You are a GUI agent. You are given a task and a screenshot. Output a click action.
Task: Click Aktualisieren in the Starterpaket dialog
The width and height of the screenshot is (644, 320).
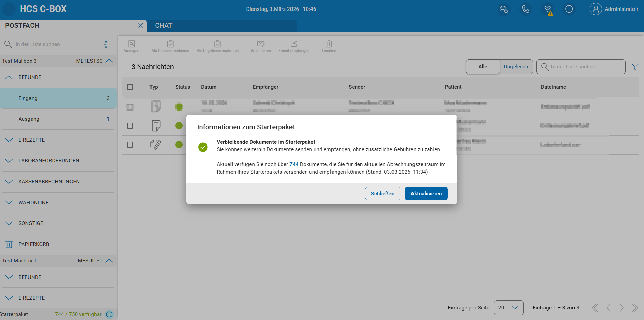[426, 194]
